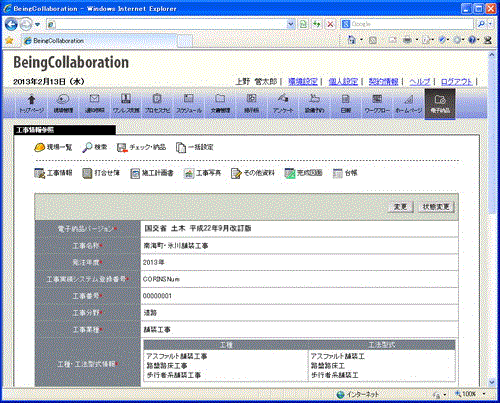Click the 2013年 year value

153,262
